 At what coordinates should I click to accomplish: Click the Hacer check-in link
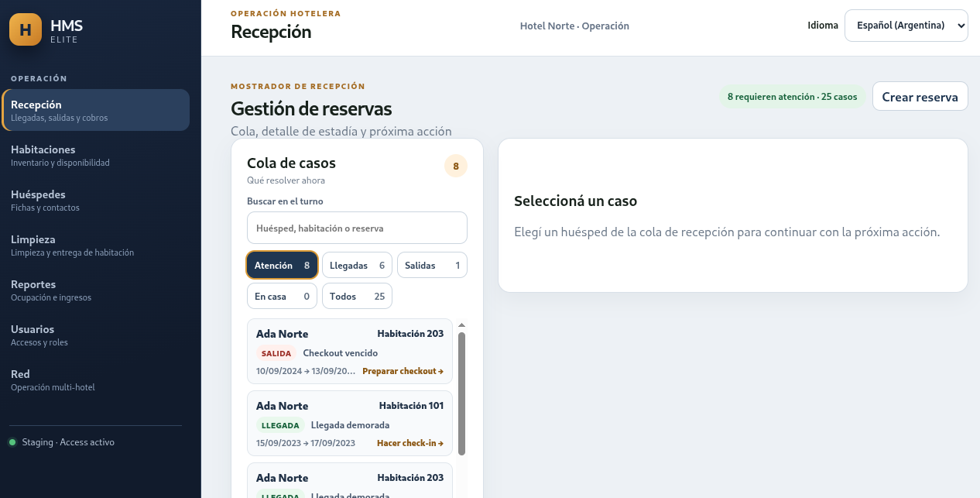(410, 443)
